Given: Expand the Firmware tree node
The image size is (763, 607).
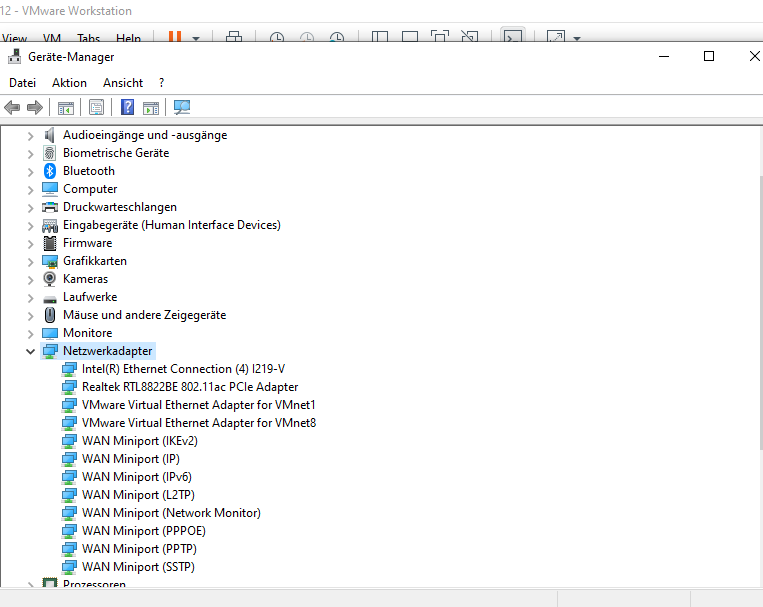Looking at the screenshot, I should click(30, 244).
